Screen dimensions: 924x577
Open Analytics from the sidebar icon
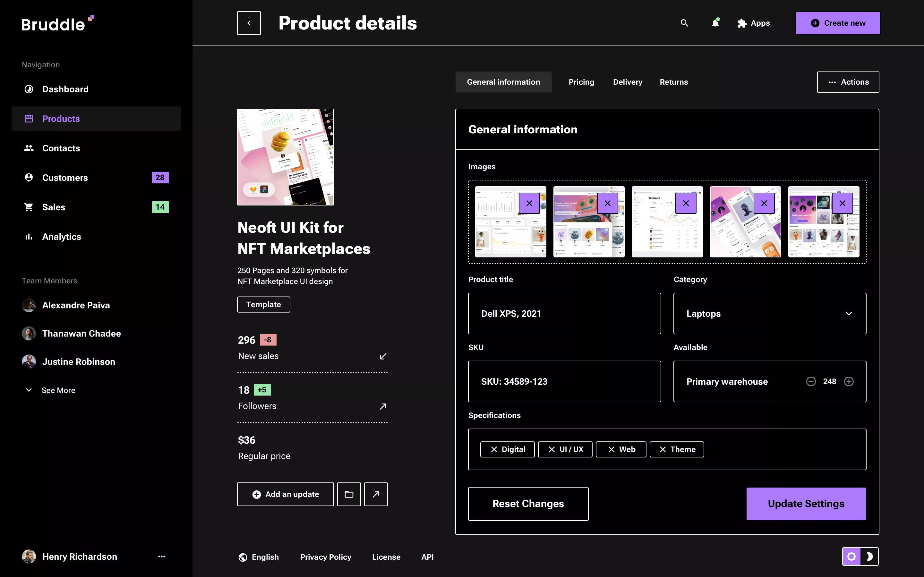click(x=29, y=237)
